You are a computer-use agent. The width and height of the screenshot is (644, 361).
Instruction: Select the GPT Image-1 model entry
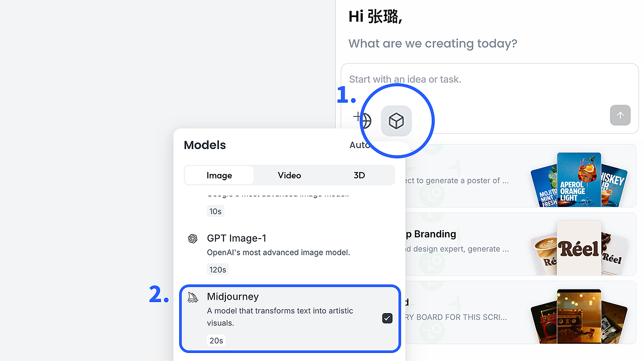tap(289, 254)
